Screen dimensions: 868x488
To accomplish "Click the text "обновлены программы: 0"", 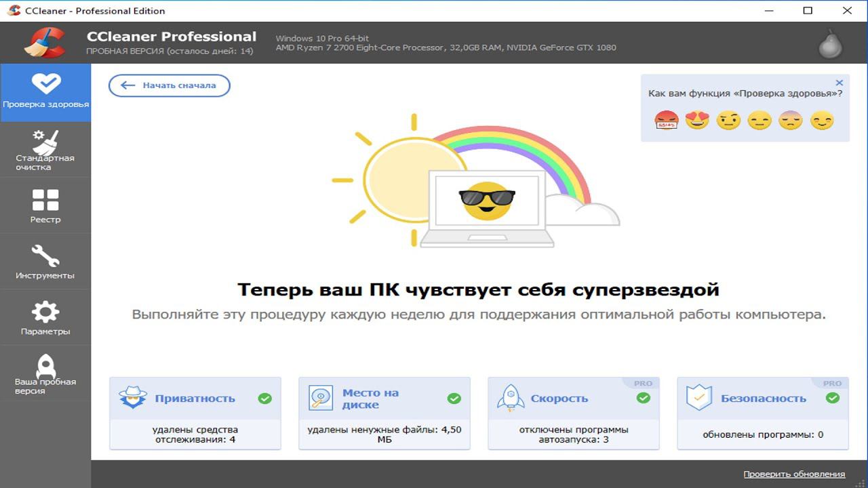I will point(763,434).
